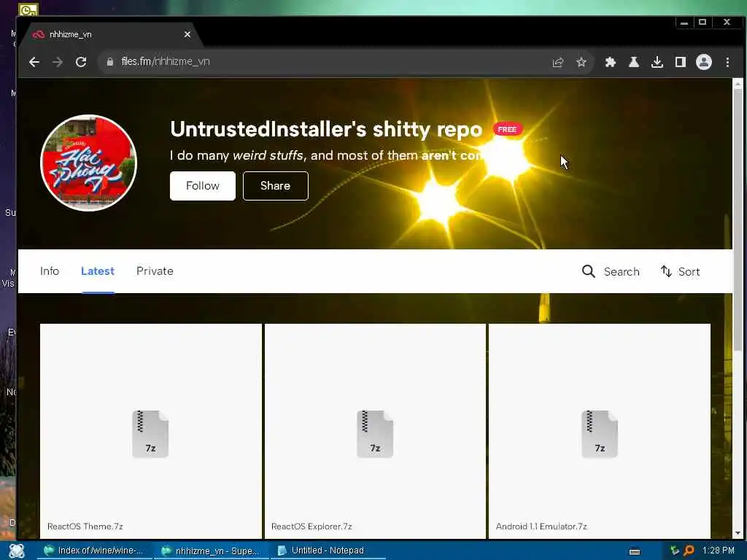This screenshot has width=747, height=560.
Task: Click the padlock site info icon
Action: [x=110, y=61]
